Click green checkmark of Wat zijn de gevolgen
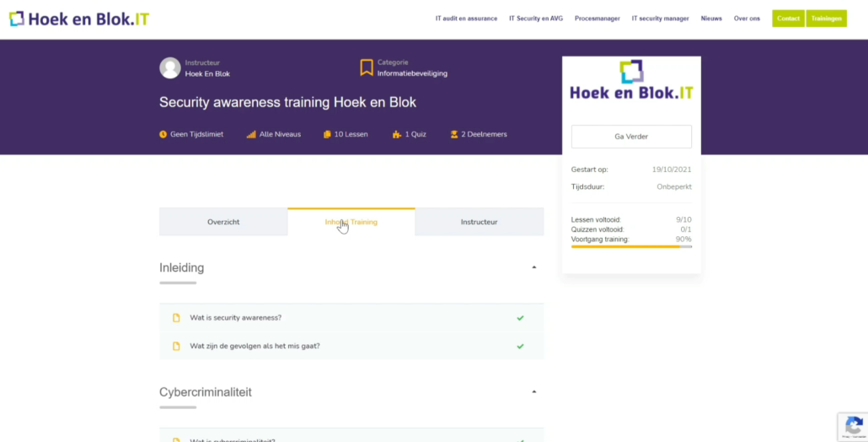This screenshot has height=442, width=868. click(x=520, y=346)
